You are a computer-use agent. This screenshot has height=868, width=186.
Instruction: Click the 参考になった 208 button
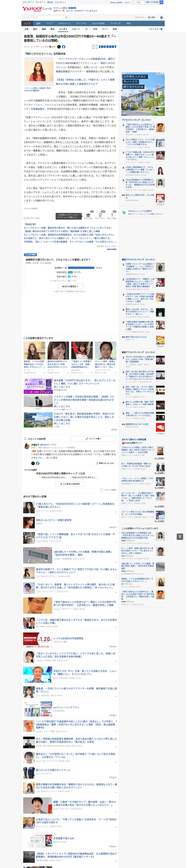point(105,463)
